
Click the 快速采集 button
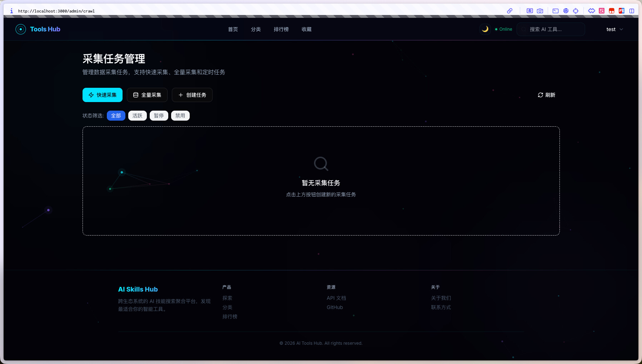(103, 95)
